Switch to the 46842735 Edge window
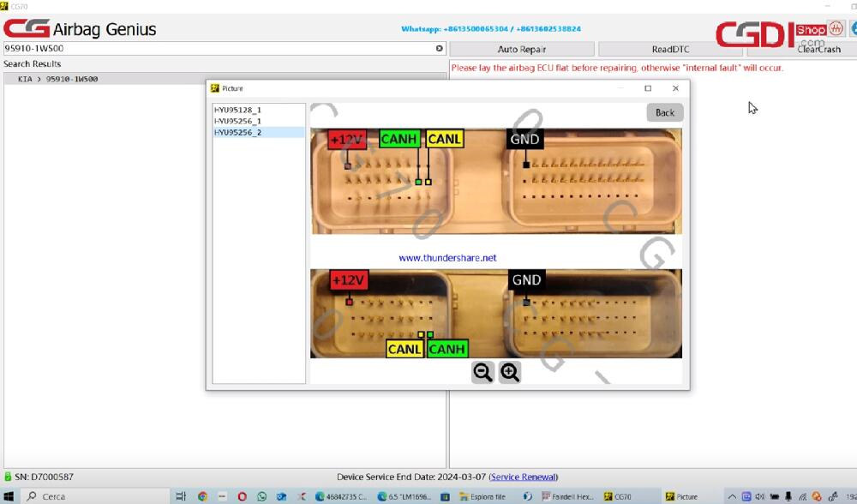The image size is (857, 504). pyautogui.click(x=341, y=496)
